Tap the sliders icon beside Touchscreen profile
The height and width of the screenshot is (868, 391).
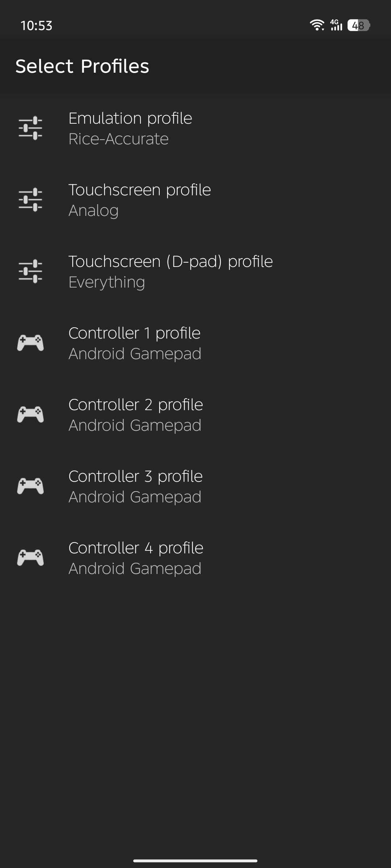(30, 200)
